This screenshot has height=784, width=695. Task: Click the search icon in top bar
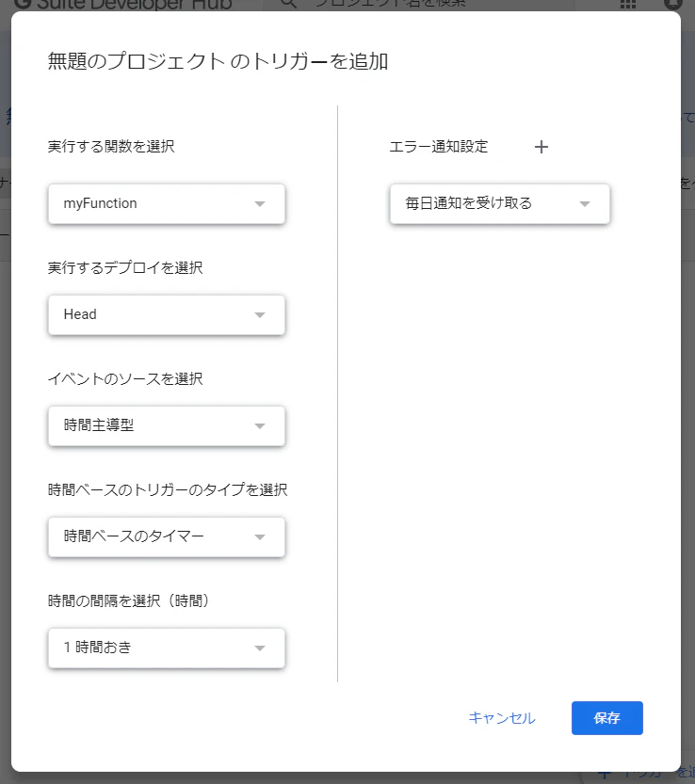pos(289,4)
